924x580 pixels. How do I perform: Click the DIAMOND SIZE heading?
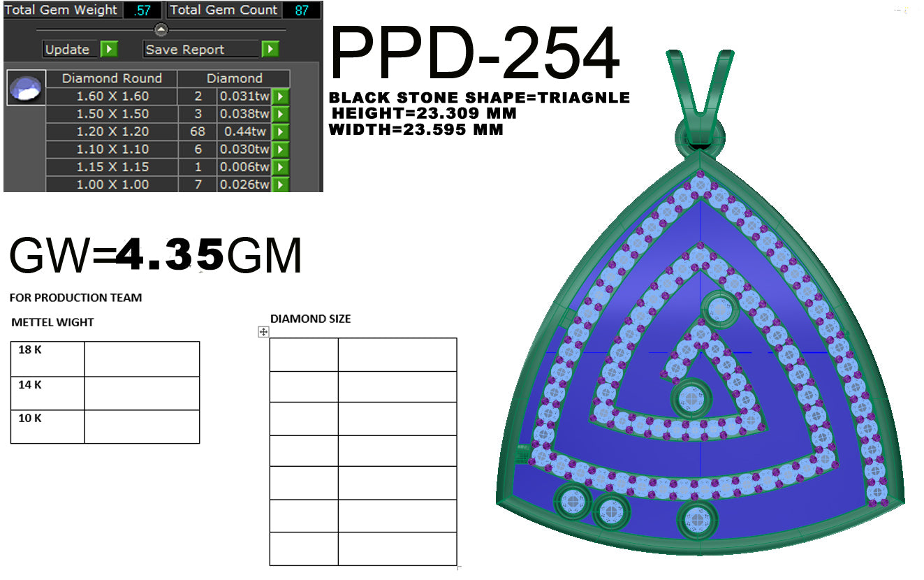[311, 319]
